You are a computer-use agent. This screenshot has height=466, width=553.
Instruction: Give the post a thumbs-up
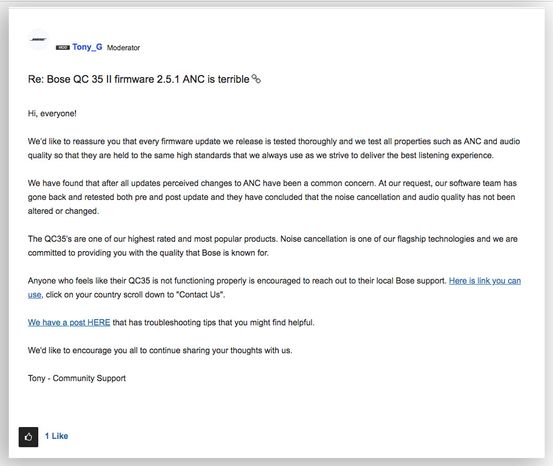tap(28, 437)
